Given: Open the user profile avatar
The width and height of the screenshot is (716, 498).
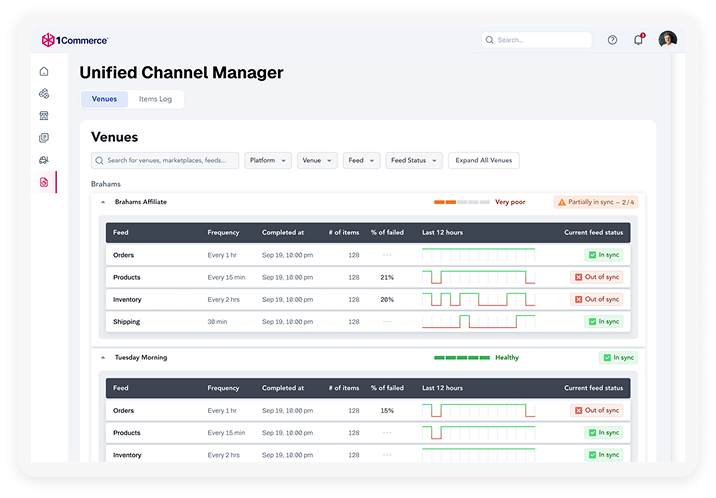Looking at the screenshot, I should [668, 40].
